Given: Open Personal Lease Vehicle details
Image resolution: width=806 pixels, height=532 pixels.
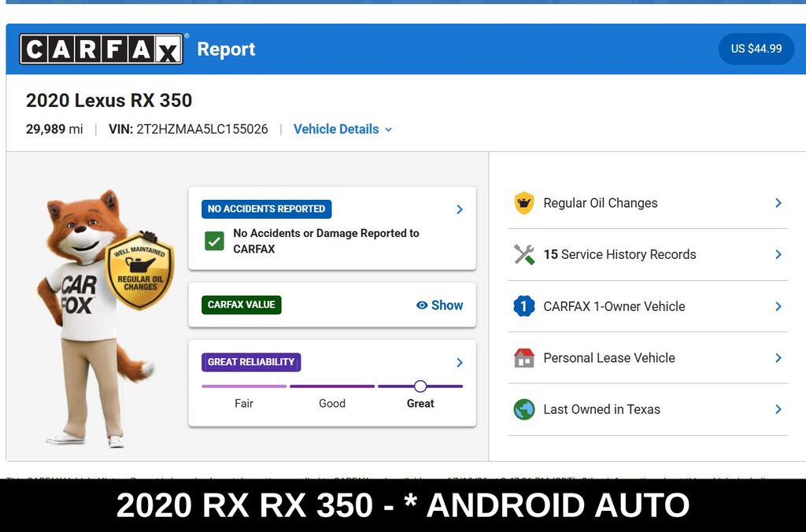Looking at the screenshot, I should (648, 358).
